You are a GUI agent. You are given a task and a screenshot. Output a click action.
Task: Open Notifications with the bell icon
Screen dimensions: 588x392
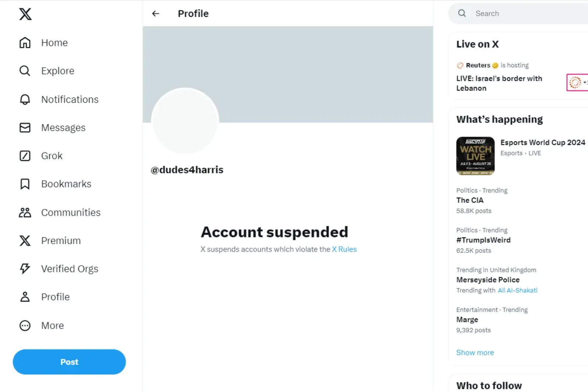pos(24,99)
